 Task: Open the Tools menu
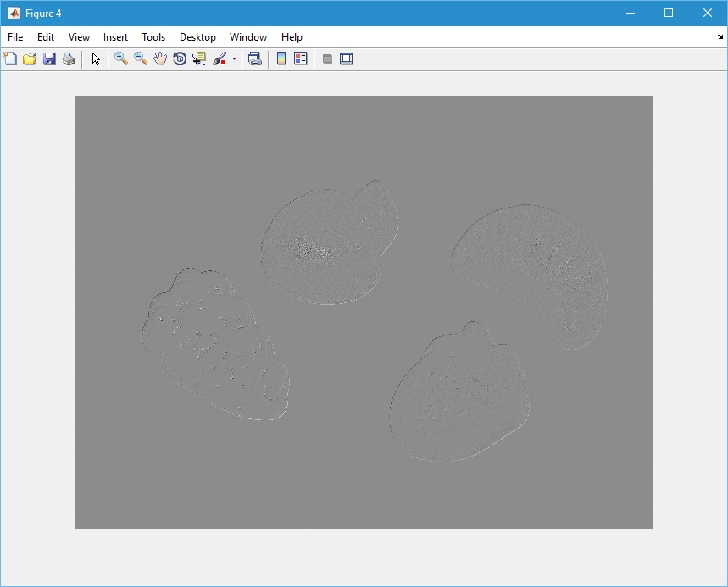click(x=153, y=37)
